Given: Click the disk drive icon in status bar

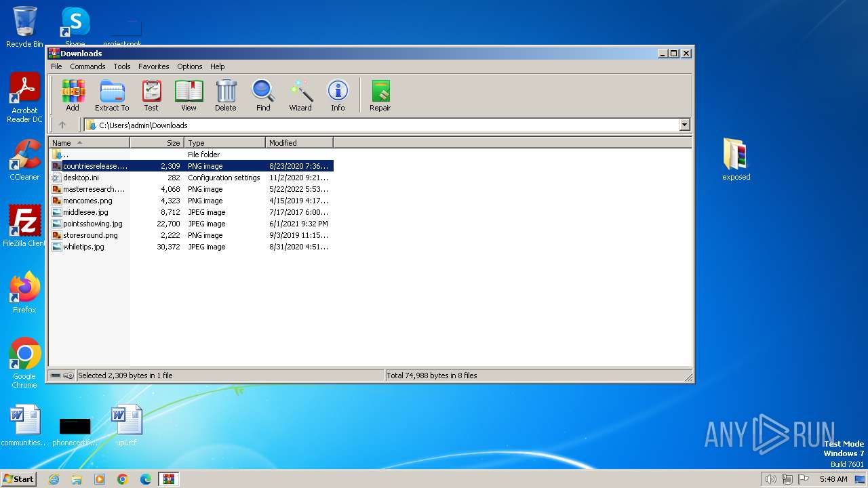Looking at the screenshot, I should coord(56,375).
